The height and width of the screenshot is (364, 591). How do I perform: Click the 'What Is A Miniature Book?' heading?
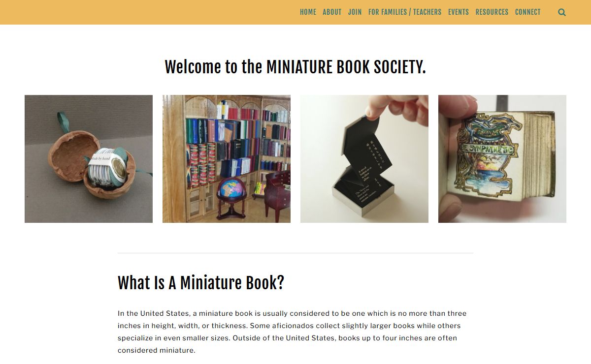[x=201, y=283]
